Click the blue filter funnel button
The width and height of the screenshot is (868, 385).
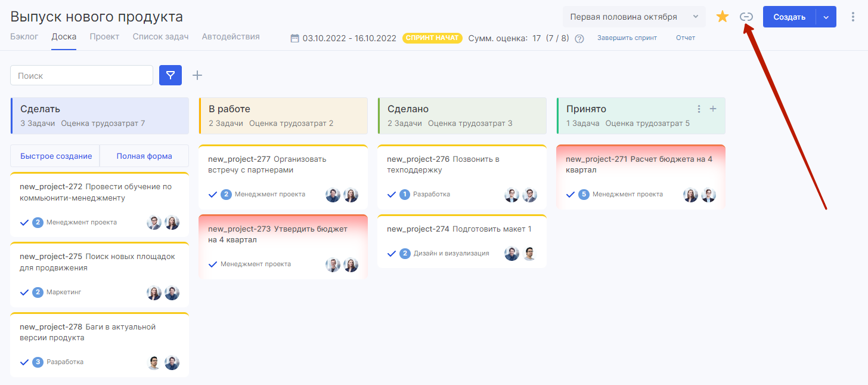coord(170,75)
